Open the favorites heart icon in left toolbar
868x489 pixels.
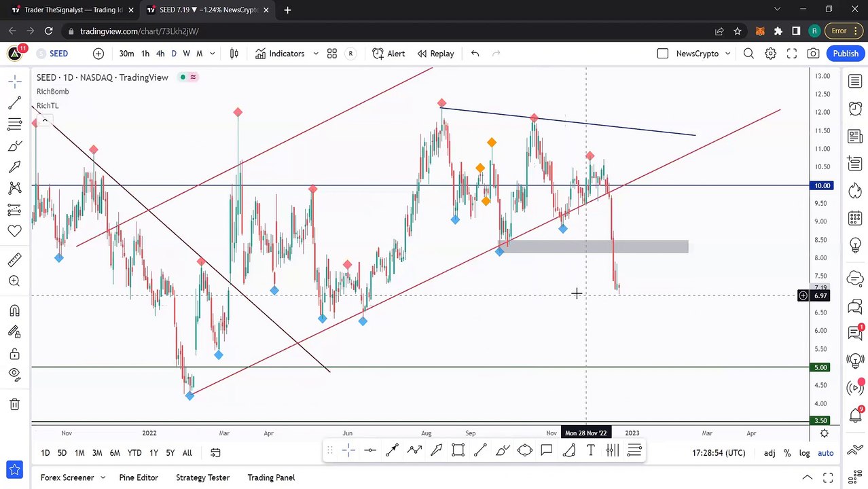[14, 232]
